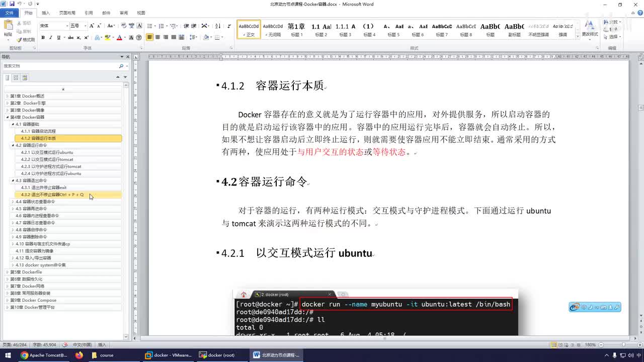Switch to the 审阅 Review tab
The height and width of the screenshot is (362, 644).
point(123,13)
